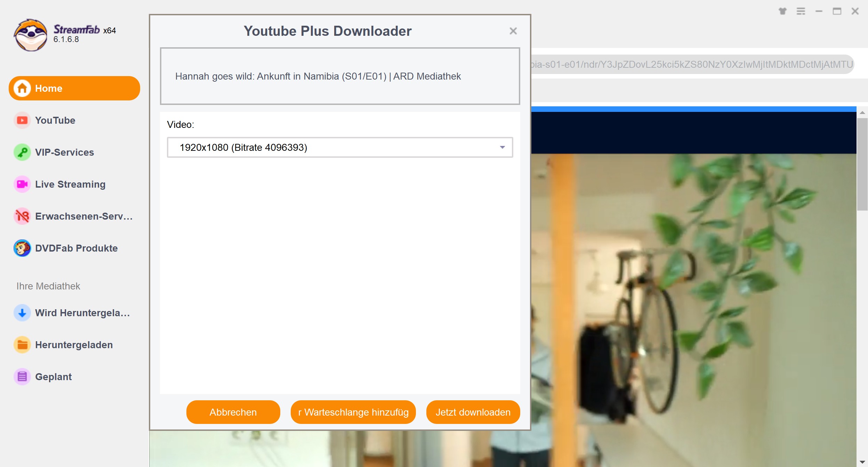The width and height of the screenshot is (868, 467).
Task: Open the 1920x1080 bitrate combo box
Action: 334,148
